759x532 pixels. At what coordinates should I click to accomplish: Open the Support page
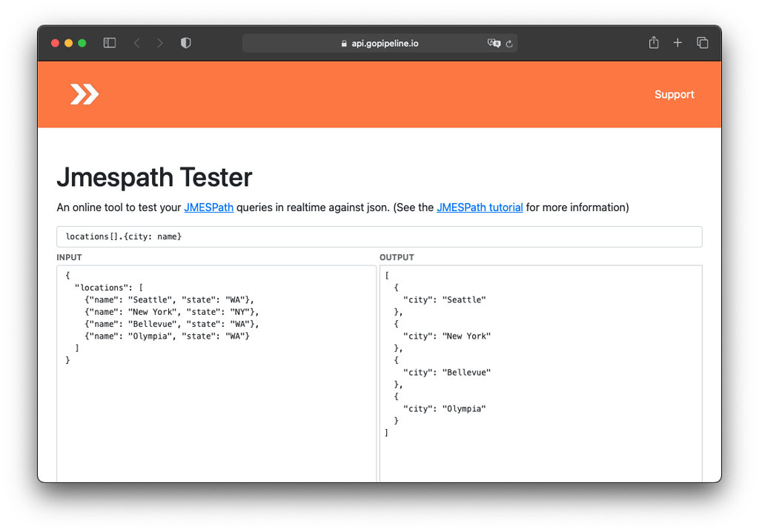(x=674, y=94)
